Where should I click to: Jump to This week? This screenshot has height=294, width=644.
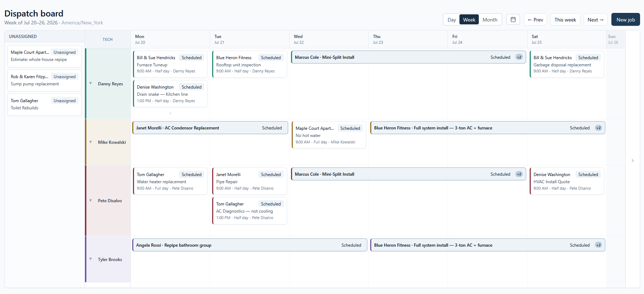click(565, 20)
